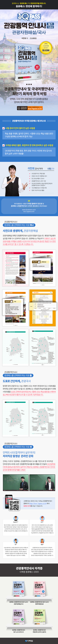The width and height of the screenshot is (58, 644).
Task: Click the 원큐패스! 한번에 합격하기! slogan
Action: tap(29, 6)
